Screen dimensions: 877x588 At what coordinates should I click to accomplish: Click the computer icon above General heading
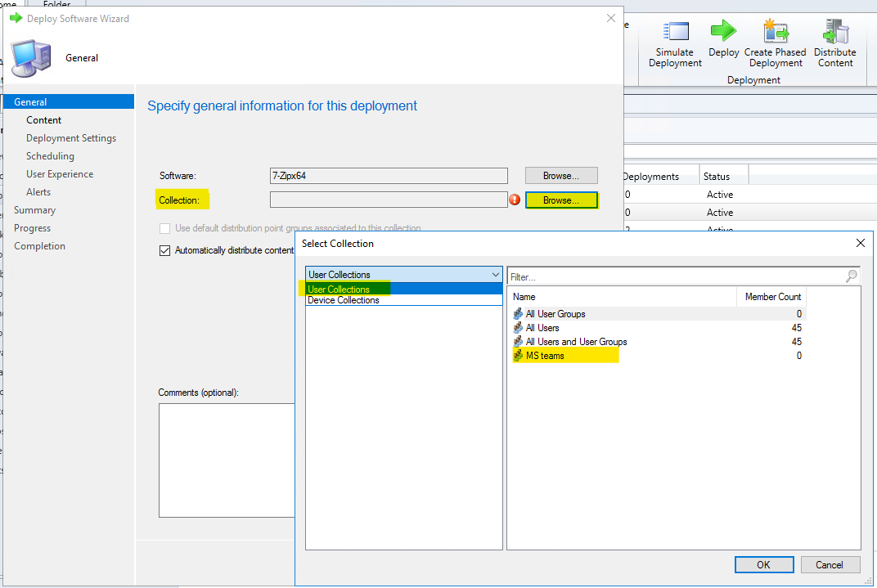[30, 58]
